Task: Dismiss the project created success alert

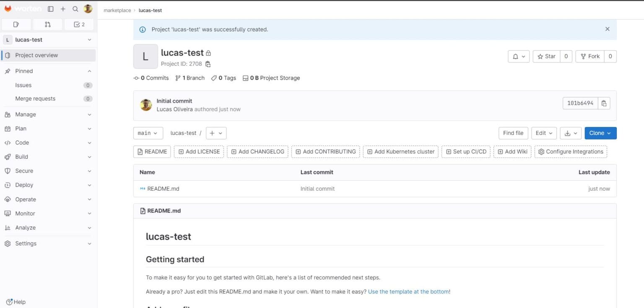Action: click(x=607, y=29)
